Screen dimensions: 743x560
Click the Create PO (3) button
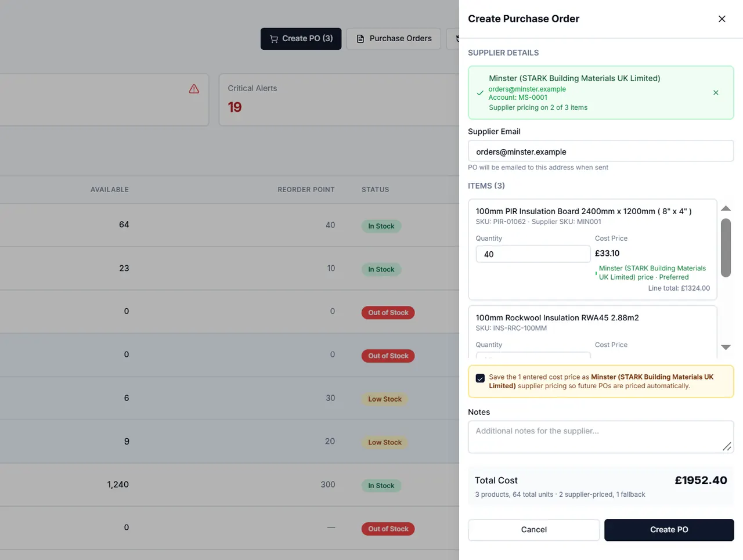coord(301,39)
